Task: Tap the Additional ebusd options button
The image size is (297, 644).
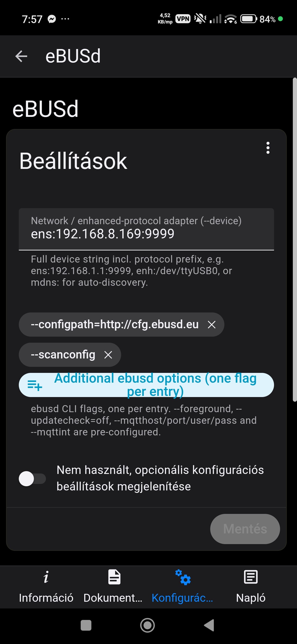Action: click(x=155, y=385)
